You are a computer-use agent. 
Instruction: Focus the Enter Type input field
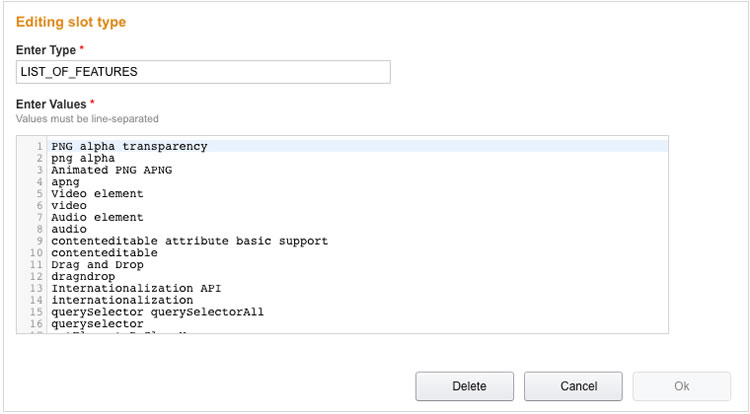pyautogui.click(x=203, y=72)
